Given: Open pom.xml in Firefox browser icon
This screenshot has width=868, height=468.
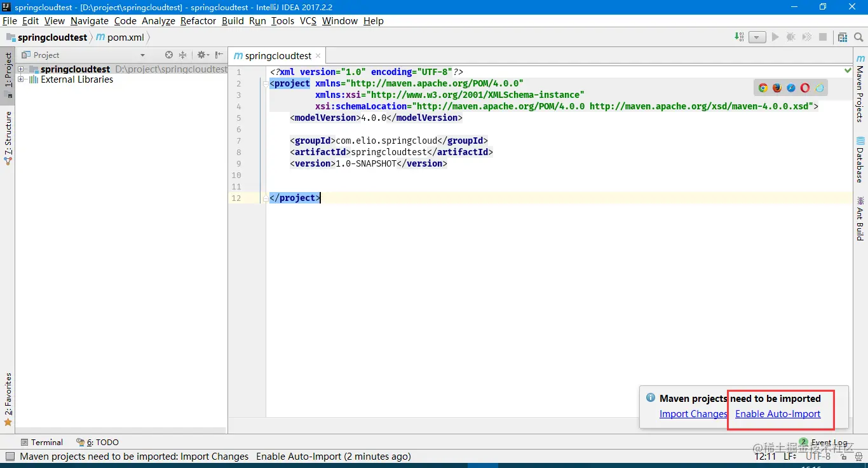Looking at the screenshot, I should coord(777,88).
